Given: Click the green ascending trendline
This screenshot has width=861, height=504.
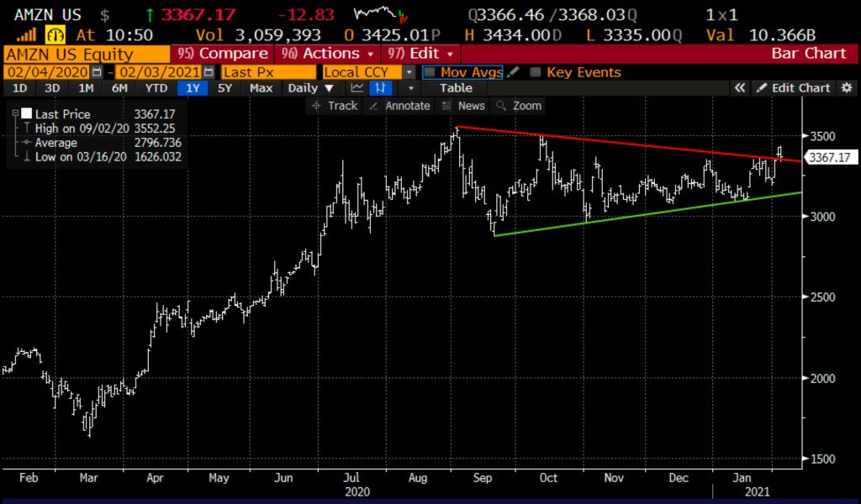Looking at the screenshot, I should [x=648, y=213].
